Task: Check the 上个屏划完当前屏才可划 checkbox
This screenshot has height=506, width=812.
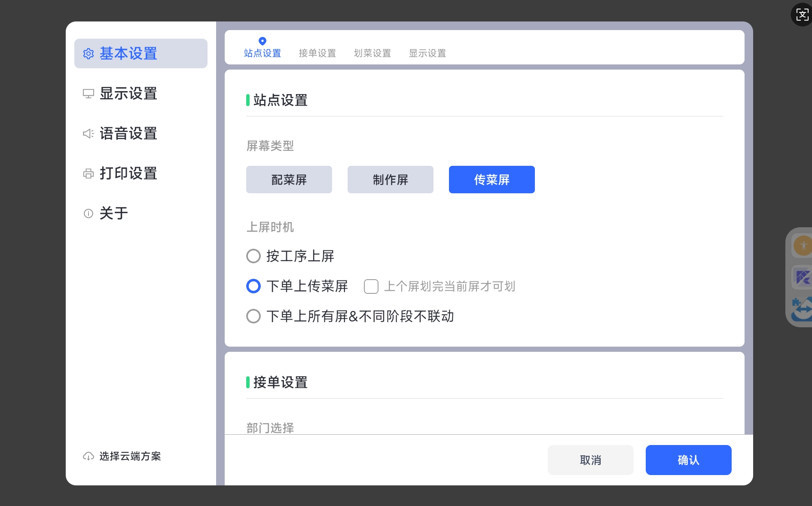Action: 371,287
